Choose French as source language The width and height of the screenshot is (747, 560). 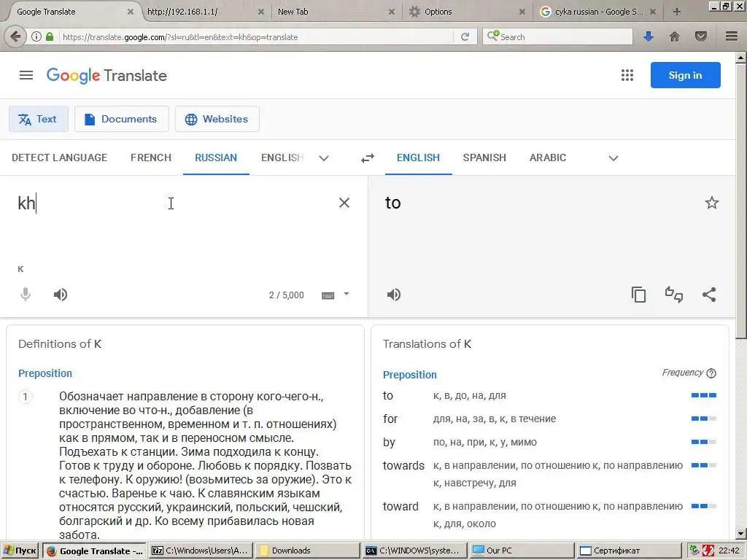pyautogui.click(x=151, y=157)
